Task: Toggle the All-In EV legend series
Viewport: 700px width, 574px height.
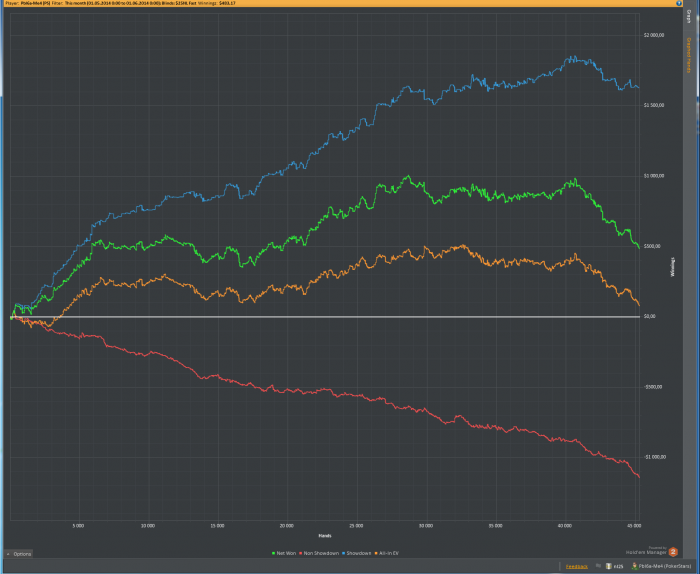Action: pyautogui.click(x=386, y=553)
